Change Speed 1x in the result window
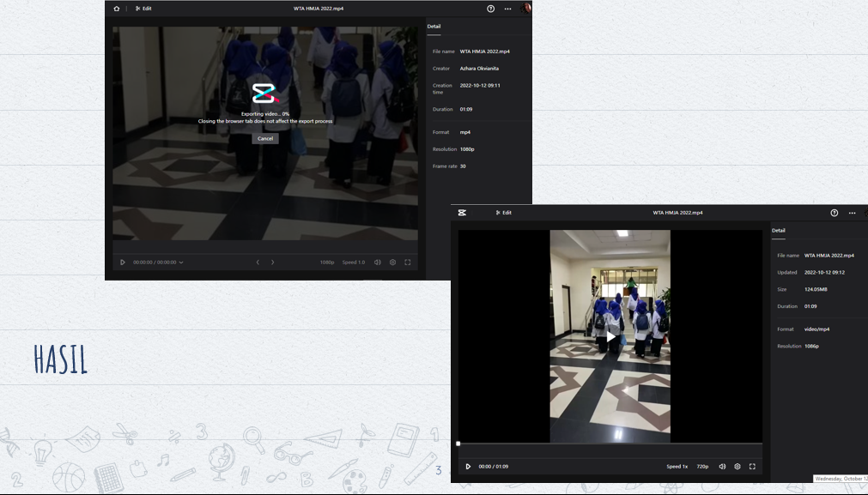This screenshot has height=495, width=868. click(x=677, y=467)
